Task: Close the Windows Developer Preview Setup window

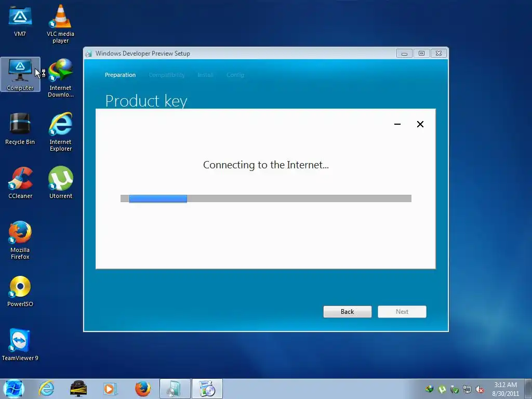Action: [x=438, y=54]
